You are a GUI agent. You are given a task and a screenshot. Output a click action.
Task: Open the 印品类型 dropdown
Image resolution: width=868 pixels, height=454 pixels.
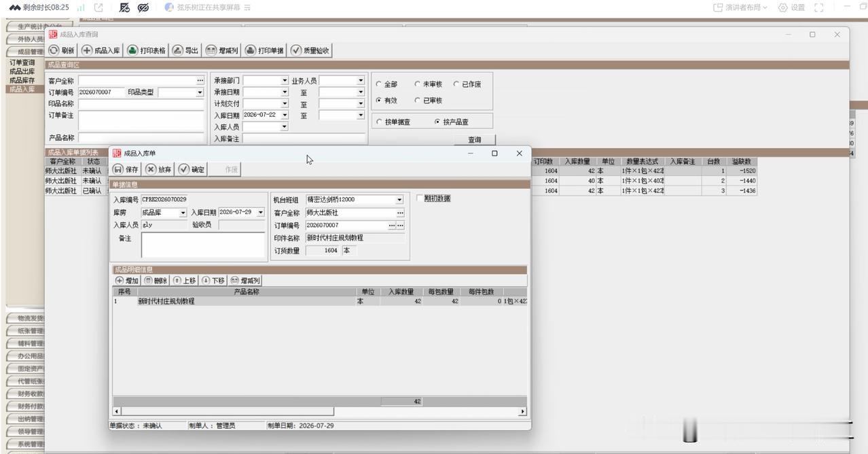tap(200, 92)
